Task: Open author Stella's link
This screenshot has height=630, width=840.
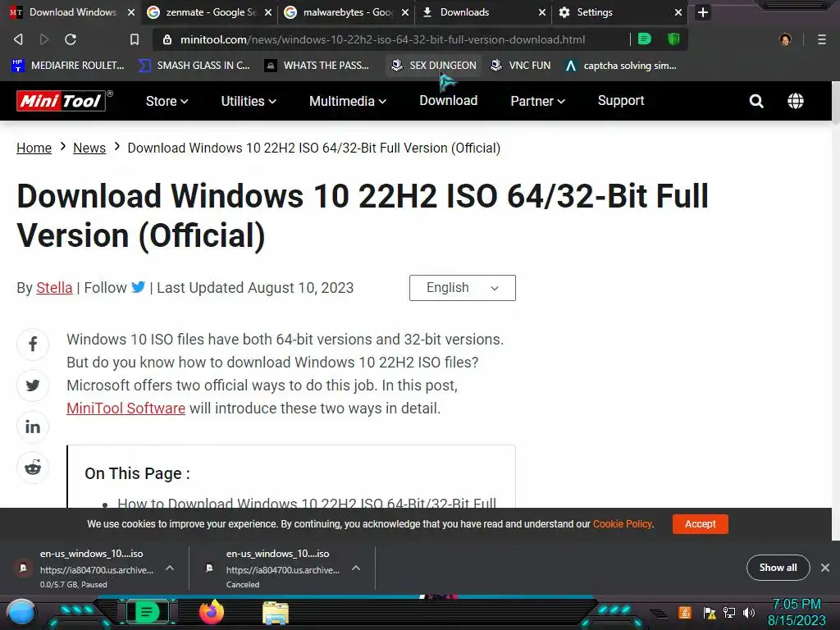Action: point(54,288)
